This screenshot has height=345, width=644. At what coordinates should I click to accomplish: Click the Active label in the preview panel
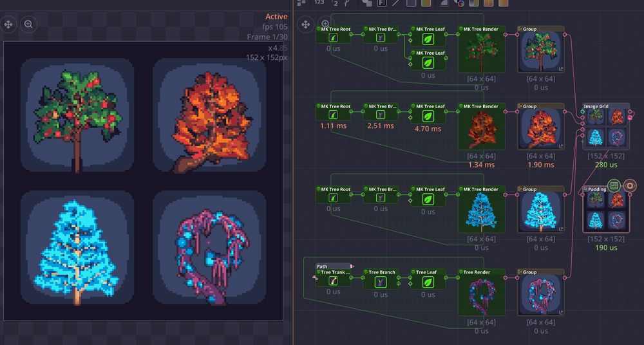click(276, 17)
